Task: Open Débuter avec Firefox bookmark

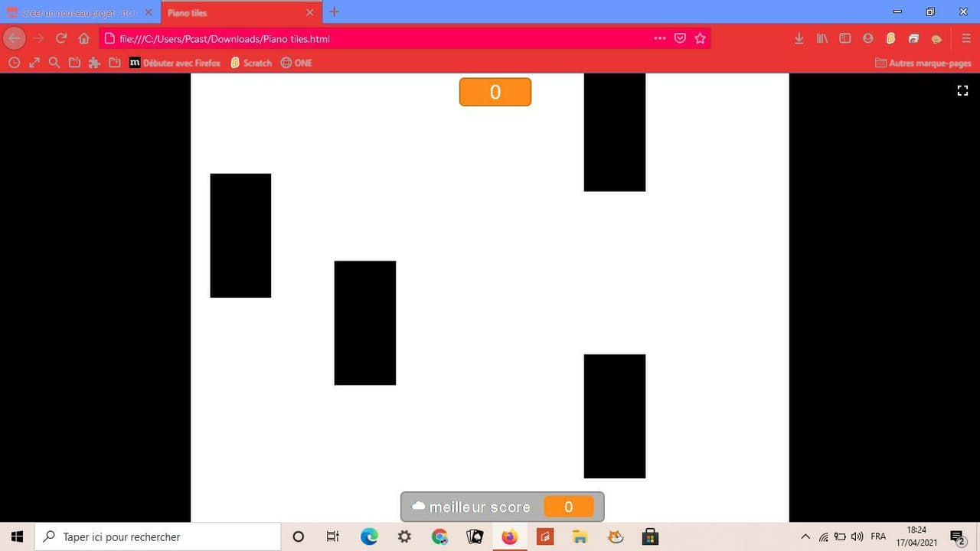Action: 175,63
